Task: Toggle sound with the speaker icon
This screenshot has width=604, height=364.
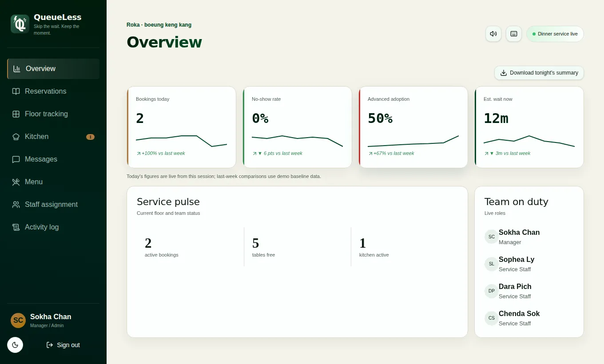Action: 493,34
